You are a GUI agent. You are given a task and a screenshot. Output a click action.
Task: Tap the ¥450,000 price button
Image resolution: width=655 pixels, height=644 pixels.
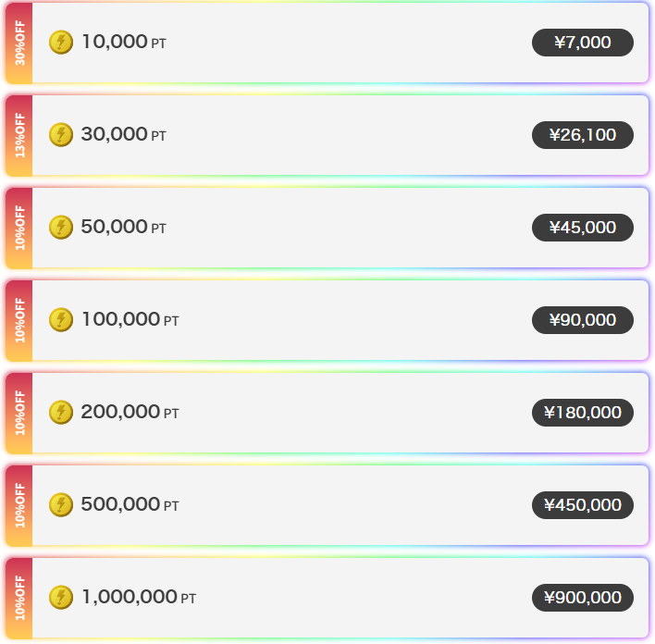point(582,505)
